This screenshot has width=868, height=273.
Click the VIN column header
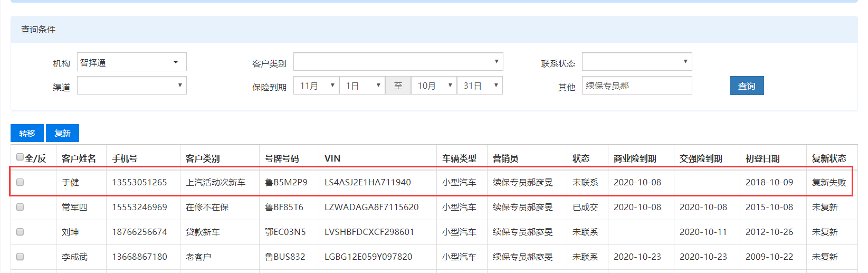tap(332, 158)
